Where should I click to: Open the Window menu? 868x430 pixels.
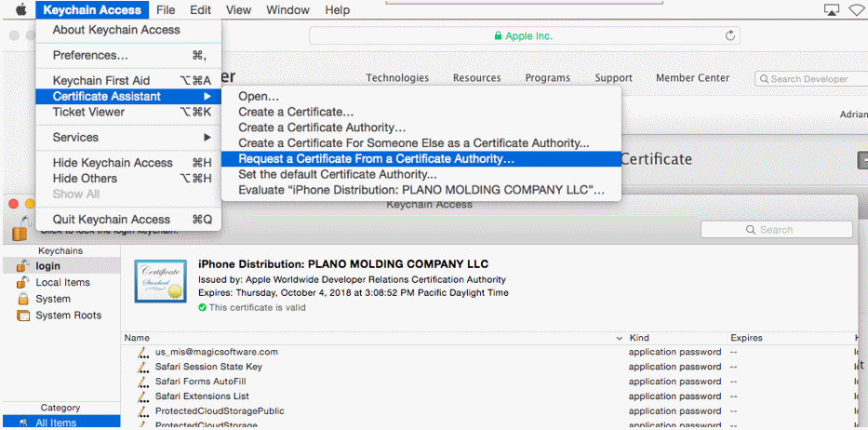click(x=287, y=9)
